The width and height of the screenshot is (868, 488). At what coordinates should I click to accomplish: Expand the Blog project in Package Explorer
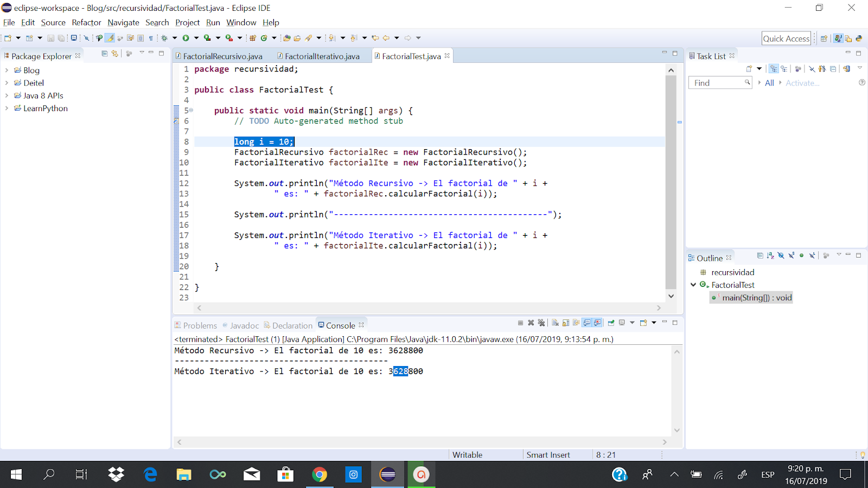(7, 70)
